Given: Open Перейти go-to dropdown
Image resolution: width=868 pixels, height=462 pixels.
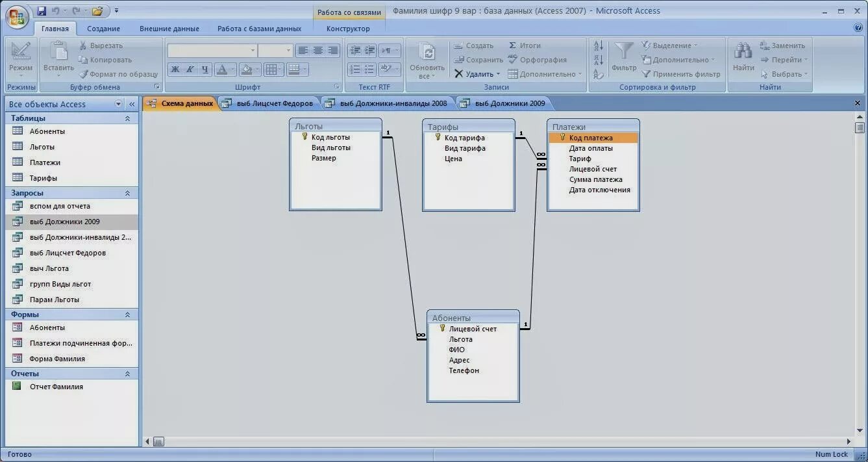Looking at the screenshot, I should [784, 60].
